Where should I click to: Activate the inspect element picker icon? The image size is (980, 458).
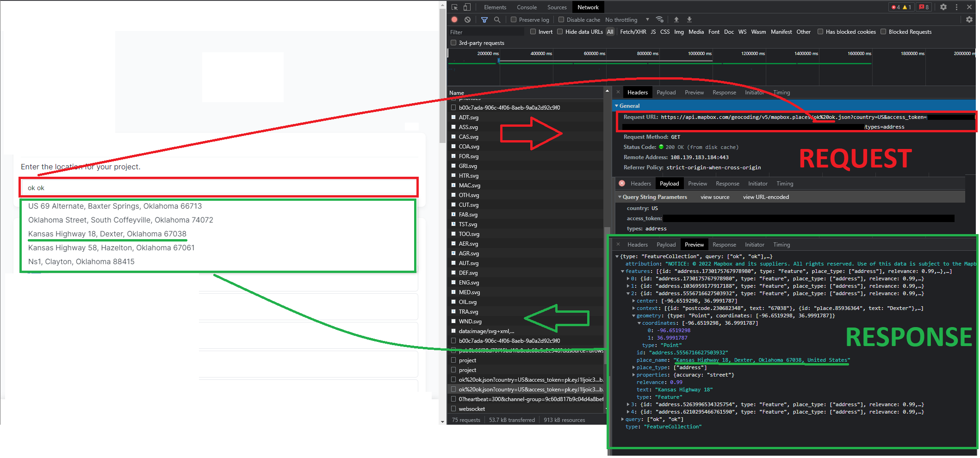(x=454, y=7)
